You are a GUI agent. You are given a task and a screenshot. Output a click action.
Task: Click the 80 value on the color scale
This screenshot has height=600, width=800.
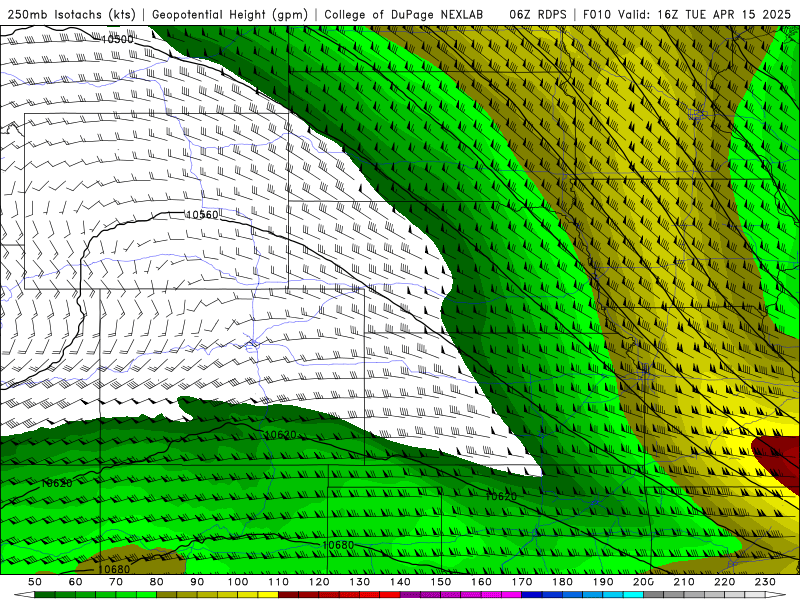(157, 582)
